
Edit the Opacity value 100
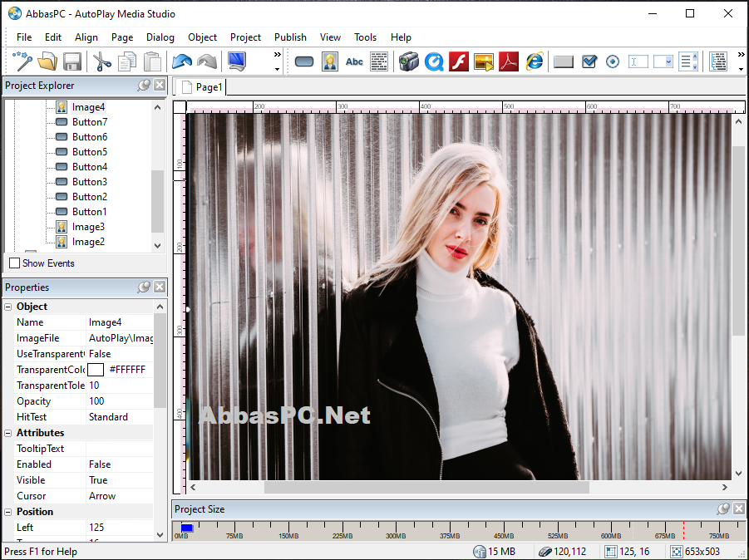click(x=120, y=401)
